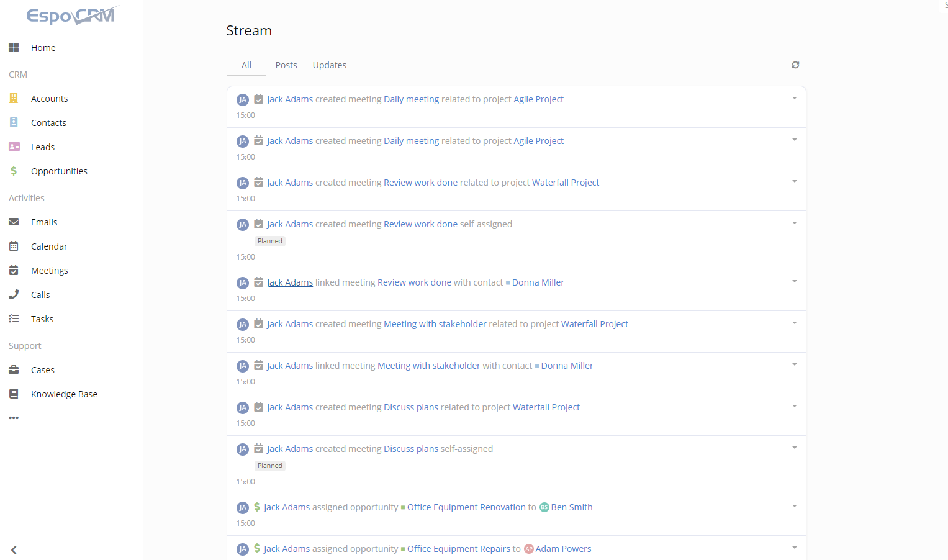Viewport: 948px width, 560px height.
Task: Show more navigation items via ellipsis
Action: pyautogui.click(x=14, y=418)
